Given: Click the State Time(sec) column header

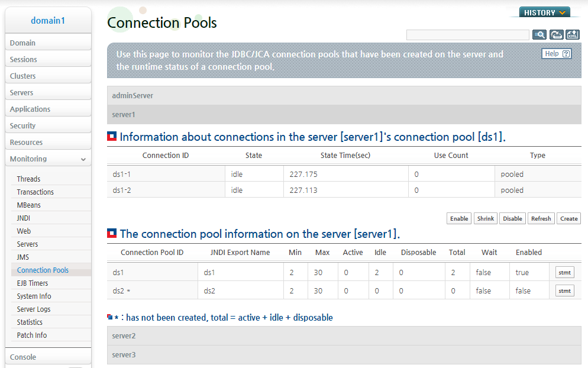Looking at the screenshot, I should (345, 155).
